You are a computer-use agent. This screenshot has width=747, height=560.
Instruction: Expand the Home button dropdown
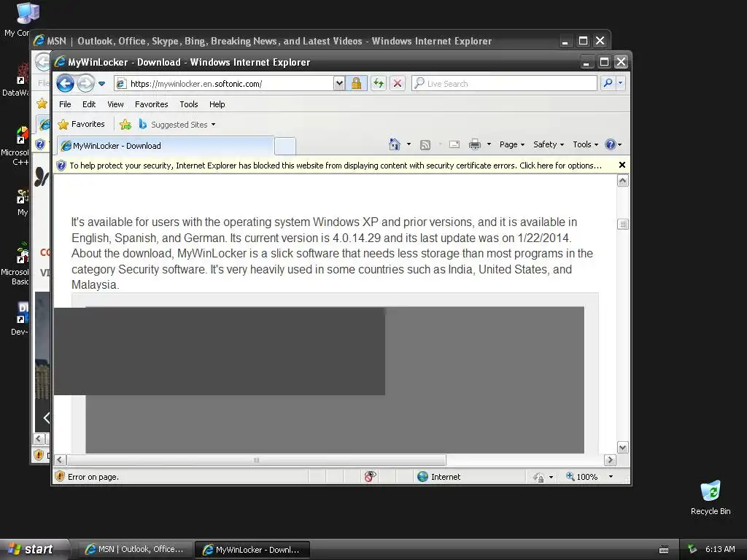pyautogui.click(x=409, y=144)
